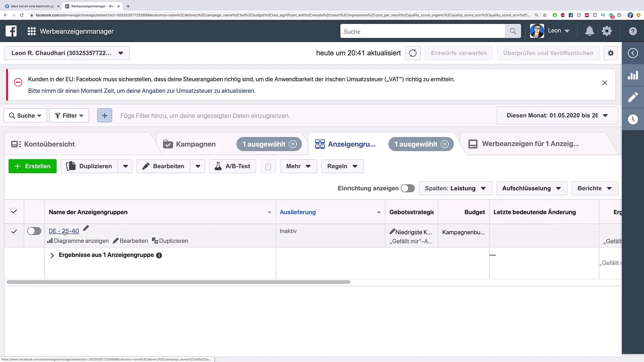Open the Leon profile dropdown arrow
The width and height of the screenshot is (644, 362).
567,31
